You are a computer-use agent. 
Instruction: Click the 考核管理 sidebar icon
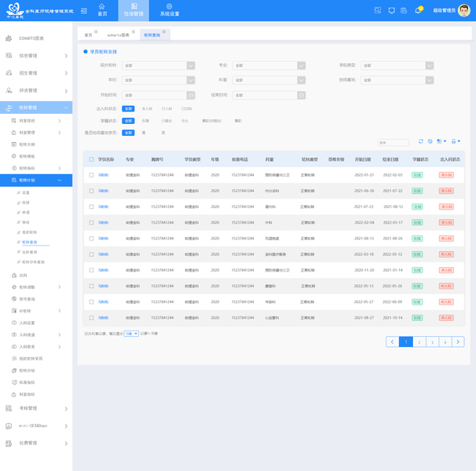[x=9, y=408]
